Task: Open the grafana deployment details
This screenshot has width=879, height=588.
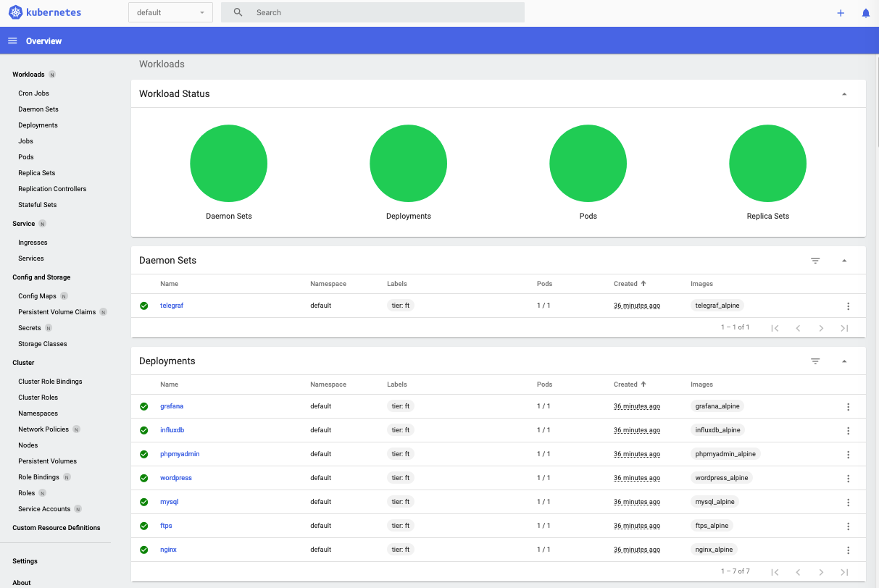Action: pyautogui.click(x=172, y=406)
